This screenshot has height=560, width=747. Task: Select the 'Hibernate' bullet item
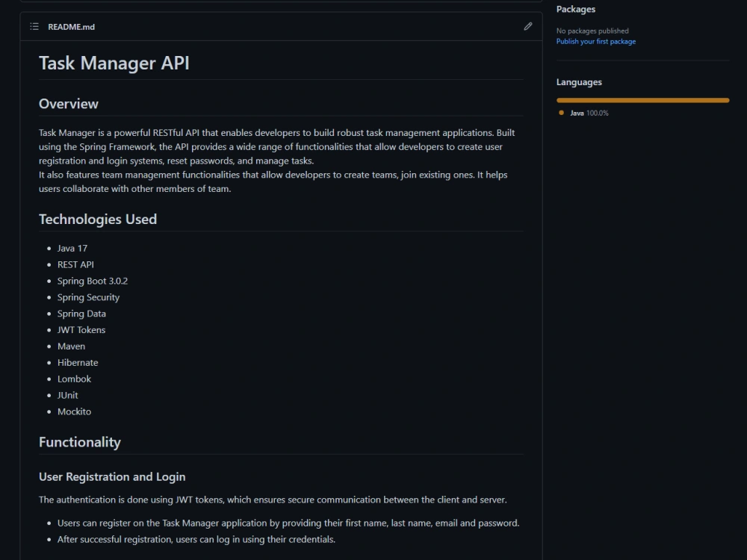[x=78, y=362]
